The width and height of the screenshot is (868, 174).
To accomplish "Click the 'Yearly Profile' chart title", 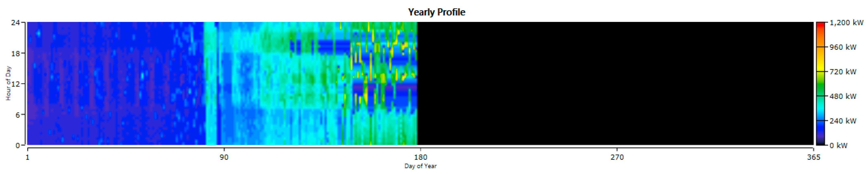I will [x=436, y=12].
